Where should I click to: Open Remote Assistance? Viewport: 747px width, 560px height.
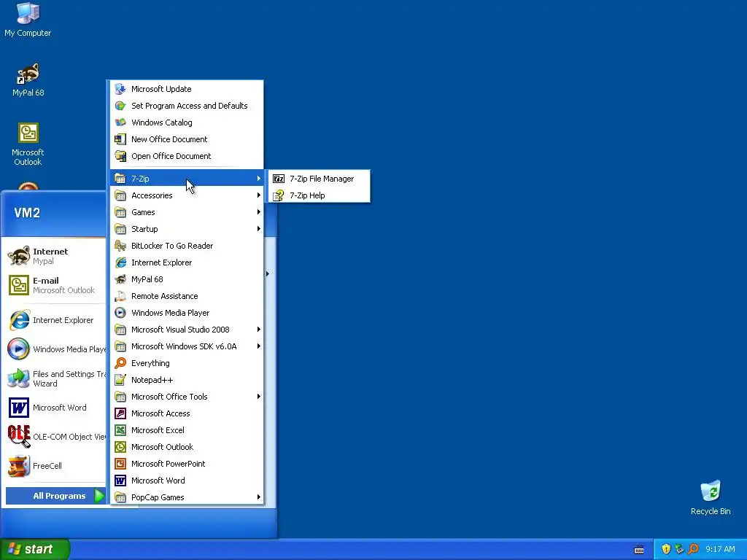coord(187,296)
